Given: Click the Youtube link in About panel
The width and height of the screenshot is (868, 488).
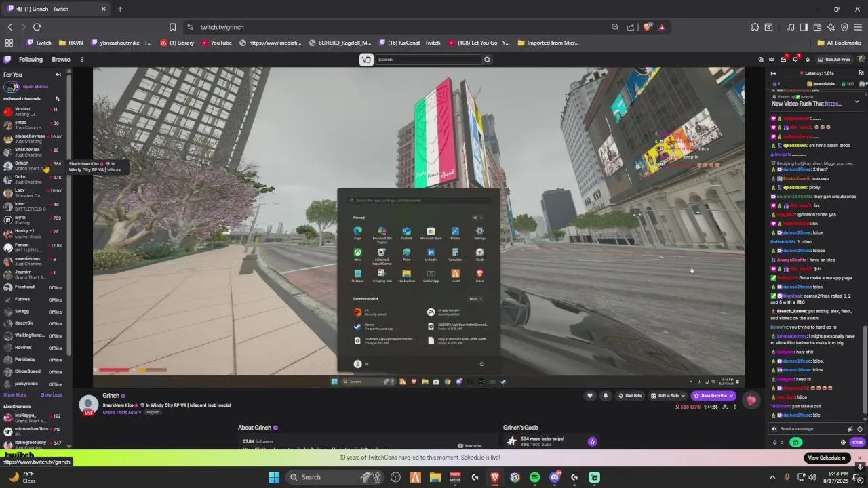Looking at the screenshot, I should 470,445.
